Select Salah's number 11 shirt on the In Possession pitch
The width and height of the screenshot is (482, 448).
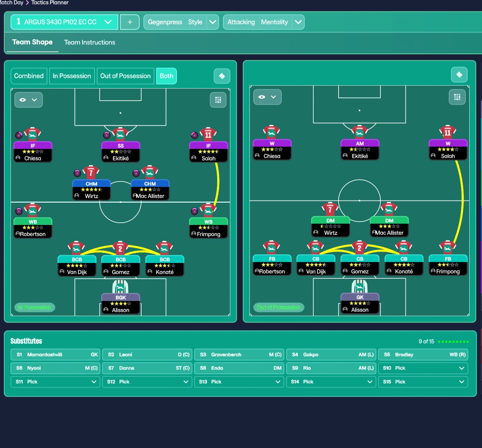pyautogui.click(x=208, y=134)
